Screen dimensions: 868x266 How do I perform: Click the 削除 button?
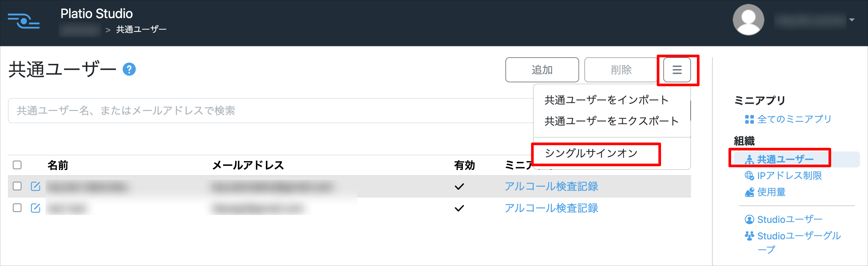tap(621, 70)
